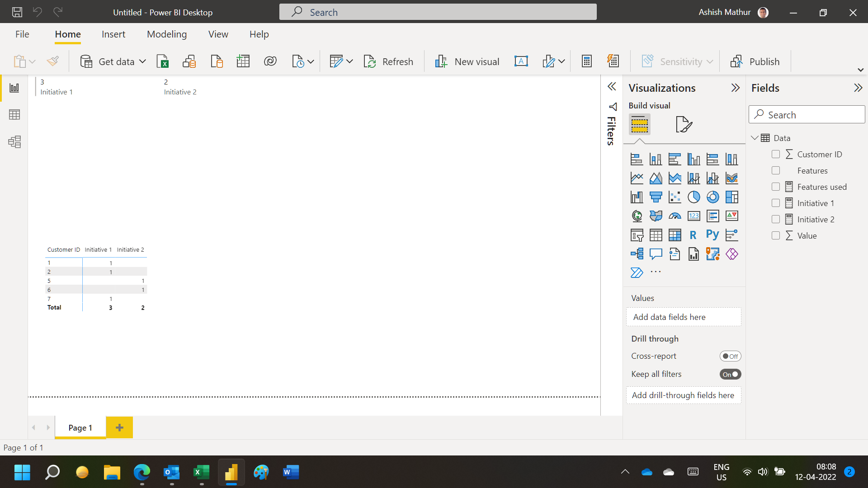
Task: Select the donut chart visualization icon
Action: (712, 197)
